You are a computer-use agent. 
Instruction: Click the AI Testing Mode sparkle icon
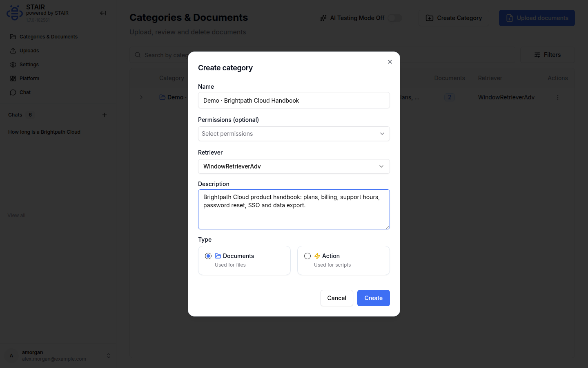pos(323,18)
